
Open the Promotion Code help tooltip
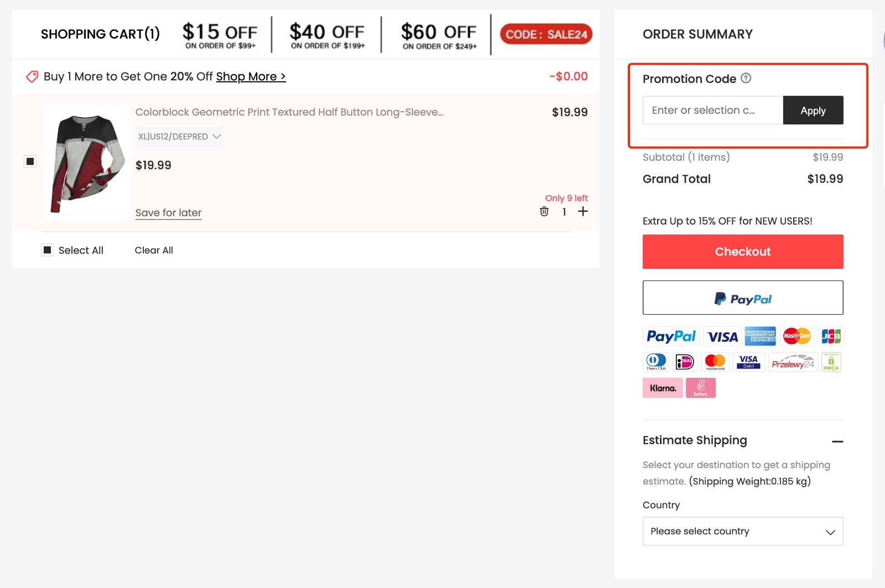pos(746,79)
